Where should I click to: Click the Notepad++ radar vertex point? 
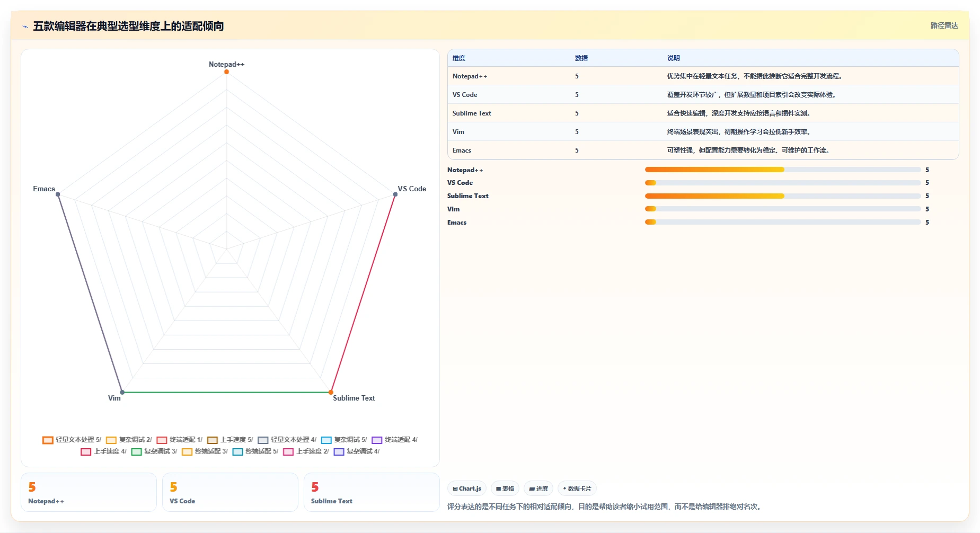(226, 72)
